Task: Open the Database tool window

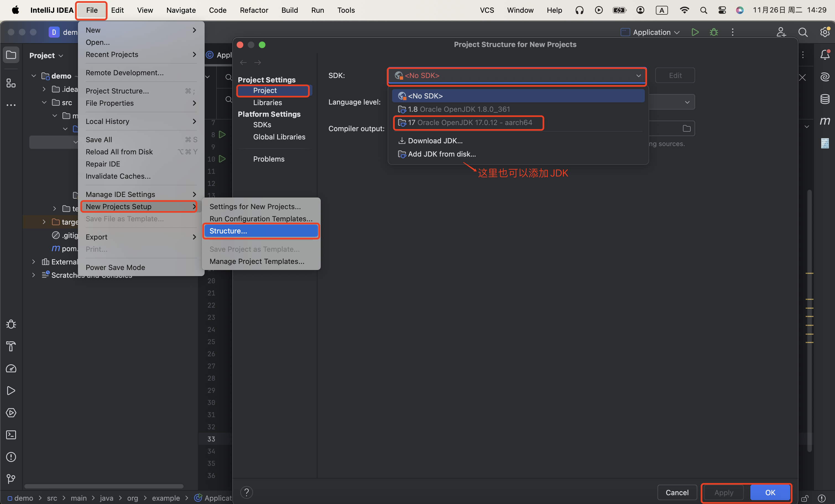Action: (x=825, y=99)
